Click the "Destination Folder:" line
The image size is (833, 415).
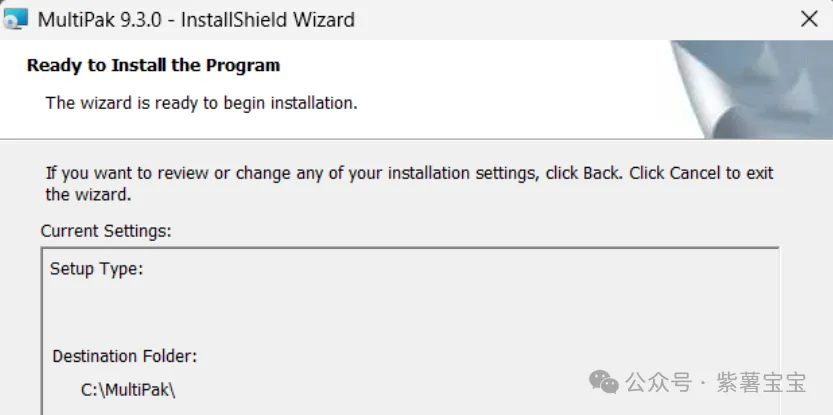coord(124,355)
